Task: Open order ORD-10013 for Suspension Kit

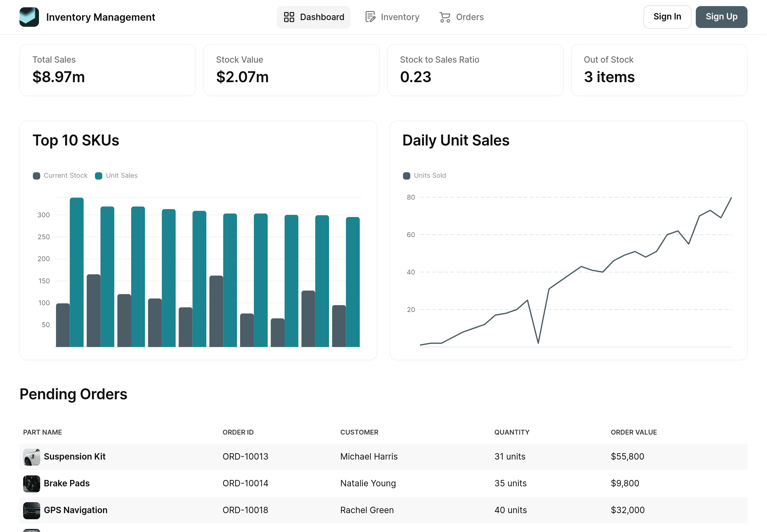Action: pyautogui.click(x=245, y=457)
